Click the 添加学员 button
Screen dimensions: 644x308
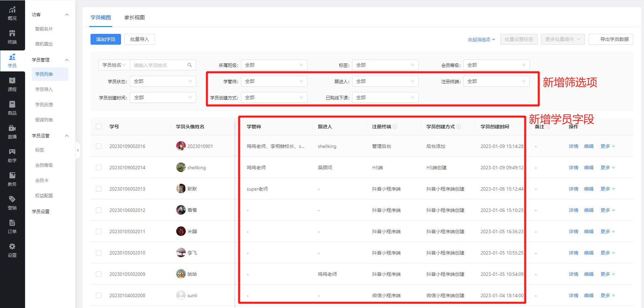click(x=105, y=39)
